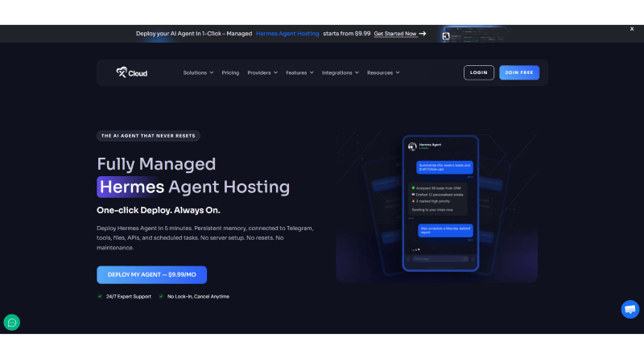Click the 'Also schedule a Monday debrief' chat bubble
Image resolution: width=644 pixels, height=358 pixels.
[445, 230]
